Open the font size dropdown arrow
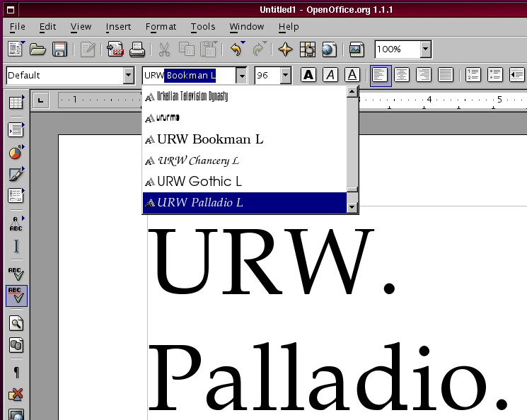The width and height of the screenshot is (527, 420). (285, 75)
